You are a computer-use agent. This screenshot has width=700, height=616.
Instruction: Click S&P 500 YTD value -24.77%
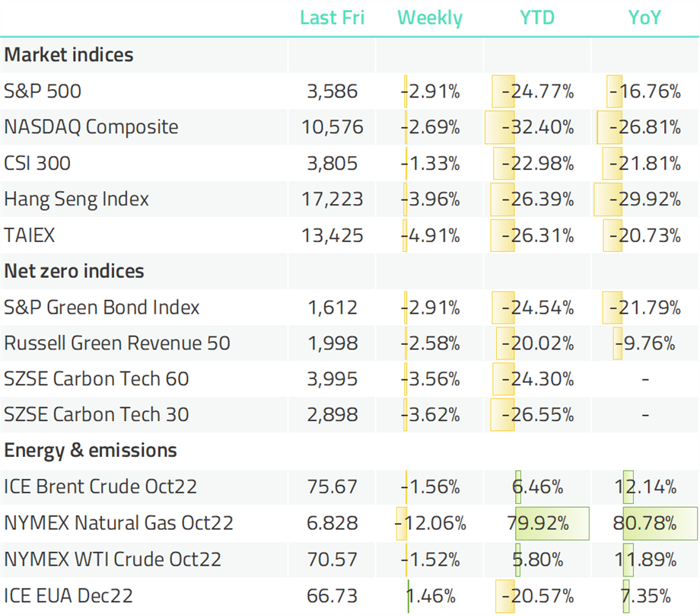tap(537, 91)
